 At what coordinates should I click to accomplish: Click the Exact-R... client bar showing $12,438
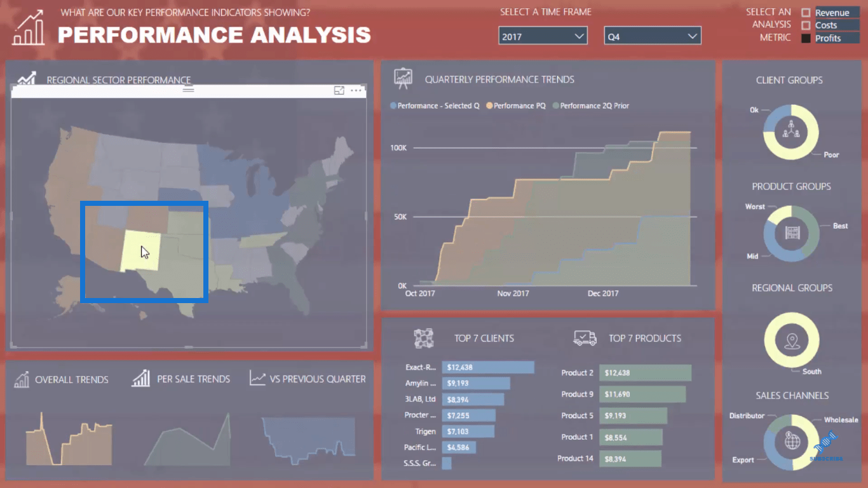pyautogui.click(x=488, y=367)
